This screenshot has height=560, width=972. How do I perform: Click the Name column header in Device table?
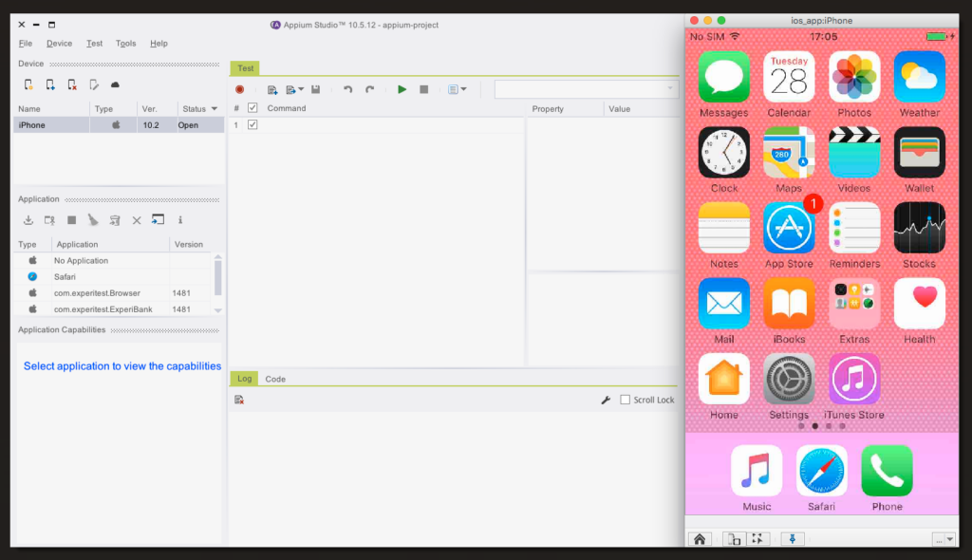click(x=51, y=108)
